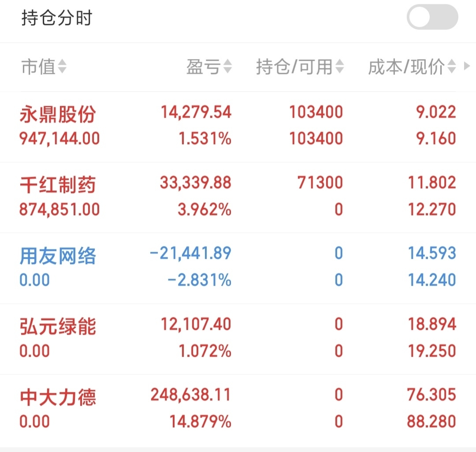Toggle the 持仓分时 switch

(432, 17)
